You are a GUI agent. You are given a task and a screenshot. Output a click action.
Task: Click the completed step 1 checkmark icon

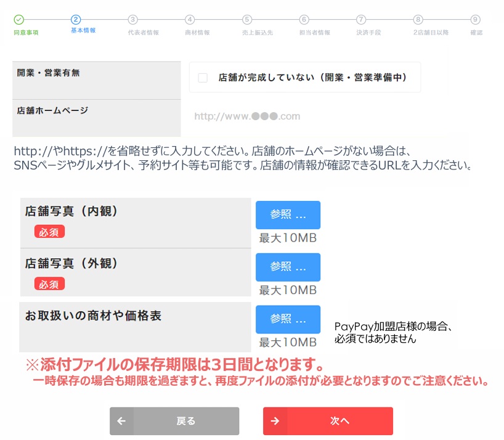click(19, 20)
